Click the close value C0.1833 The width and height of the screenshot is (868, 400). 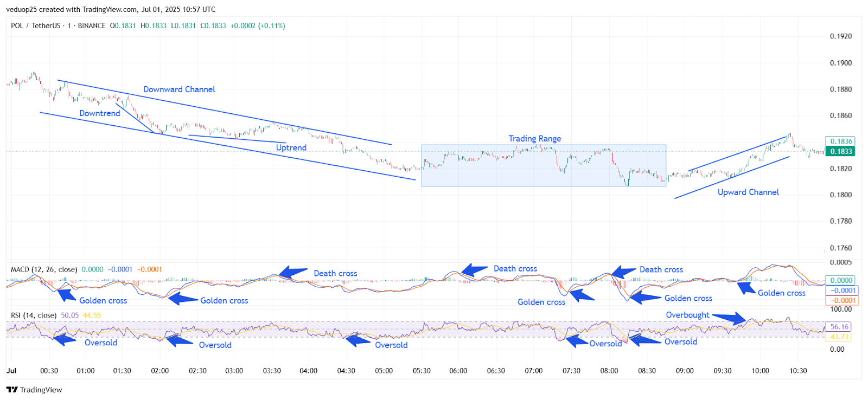pyautogui.click(x=213, y=25)
